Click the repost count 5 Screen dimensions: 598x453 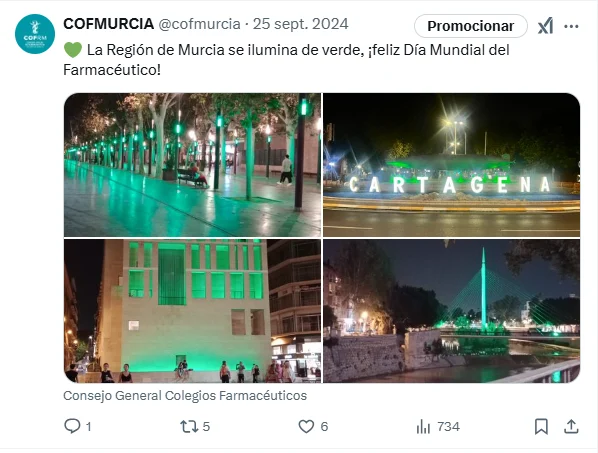[206, 426]
